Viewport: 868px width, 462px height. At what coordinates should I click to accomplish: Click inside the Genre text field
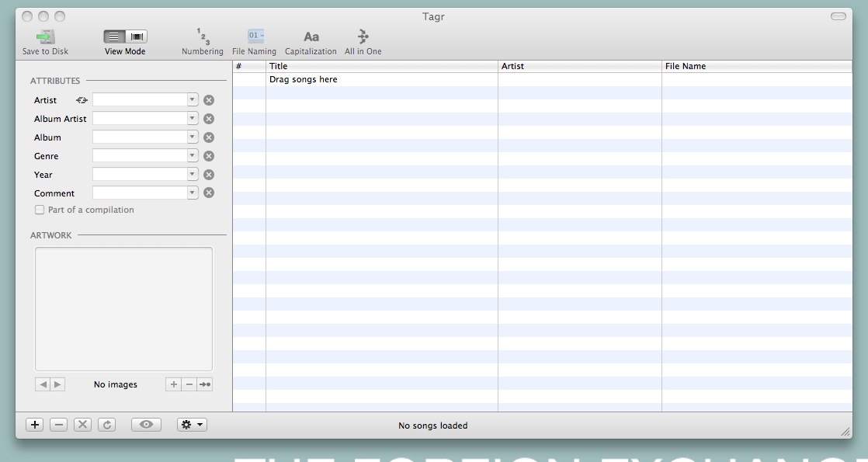click(x=140, y=155)
